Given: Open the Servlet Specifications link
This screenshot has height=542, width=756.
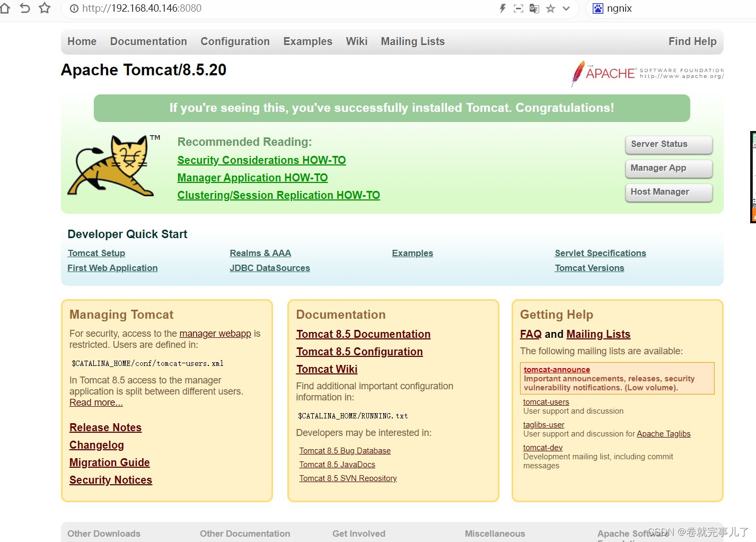Looking at the screenshot, I should 600,253.
